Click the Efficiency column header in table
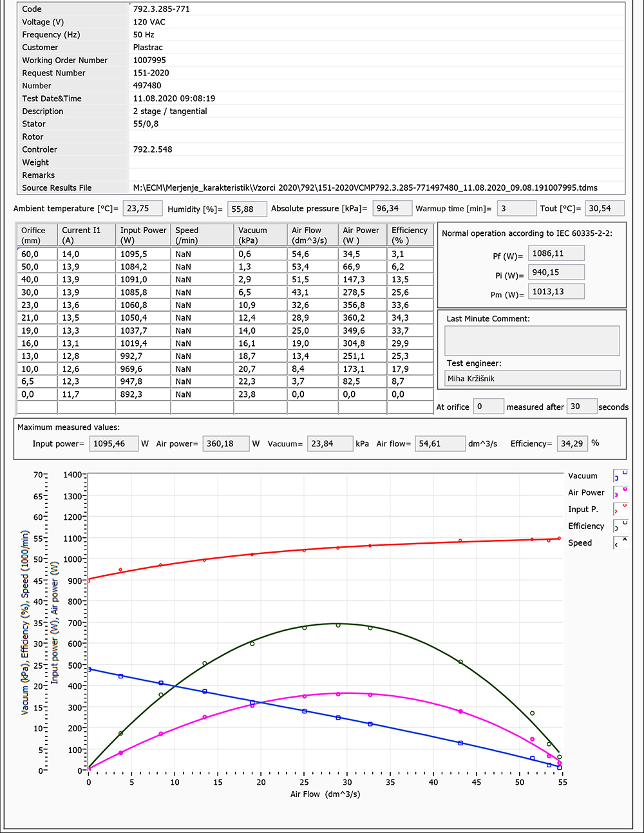The width and height of the screenshot is (644, 833). coord(410,235)
